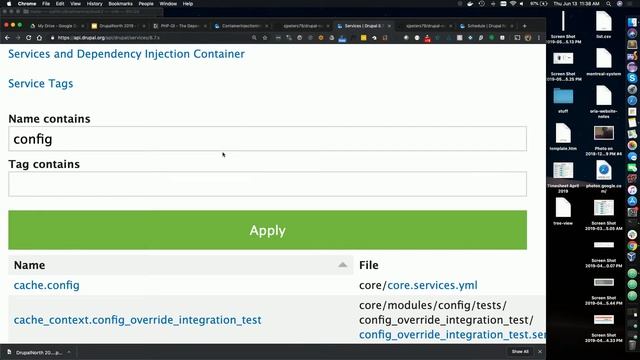640x360 pixels.
Task: Focus the 'Name contains' text field
Action: 267,139
